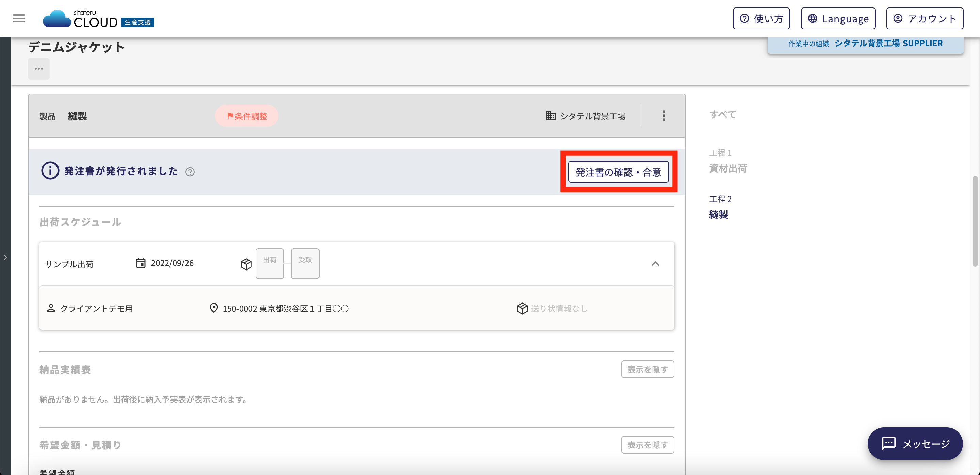Open the 使い方 help page

761,18
